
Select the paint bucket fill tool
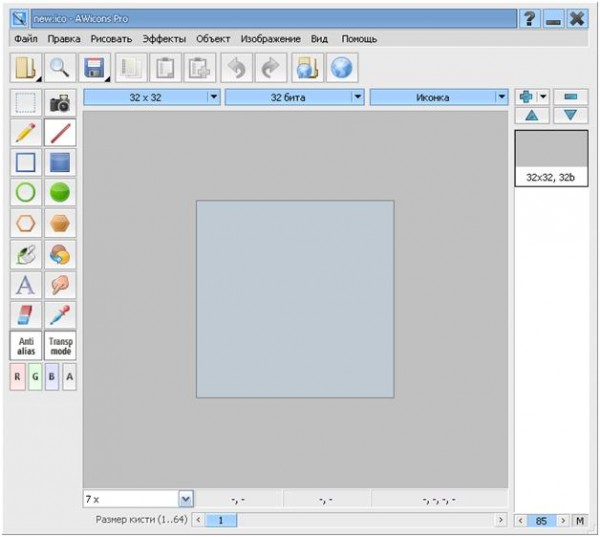click(x=26, y=255)
